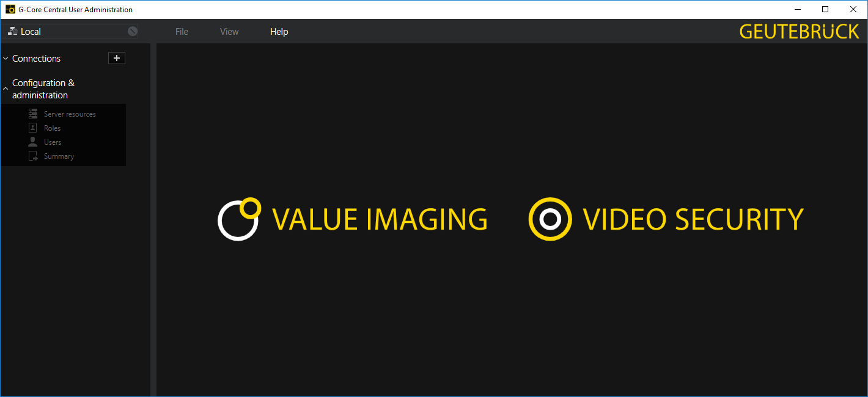Select the Local connection field

(70, 31)
